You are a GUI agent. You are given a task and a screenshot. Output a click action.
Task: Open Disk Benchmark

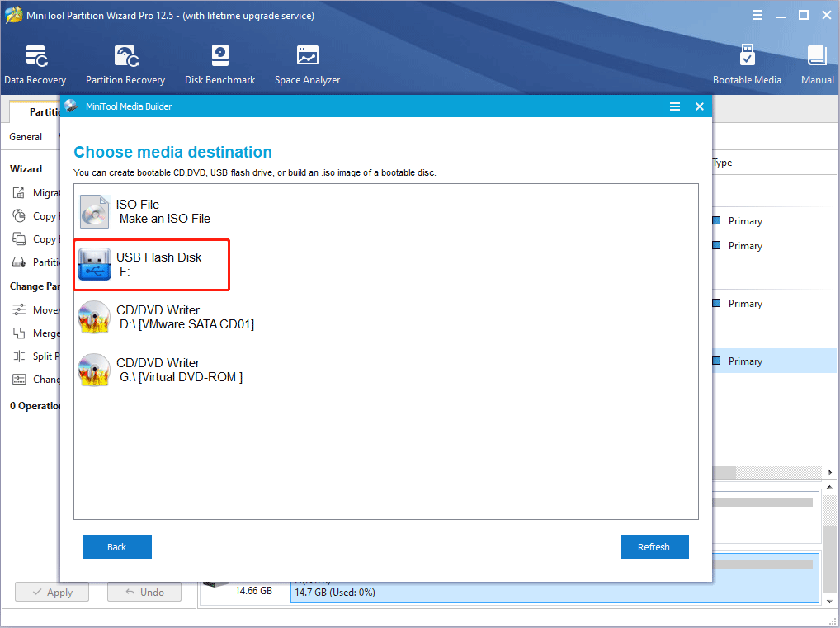[x=219, y=62]
